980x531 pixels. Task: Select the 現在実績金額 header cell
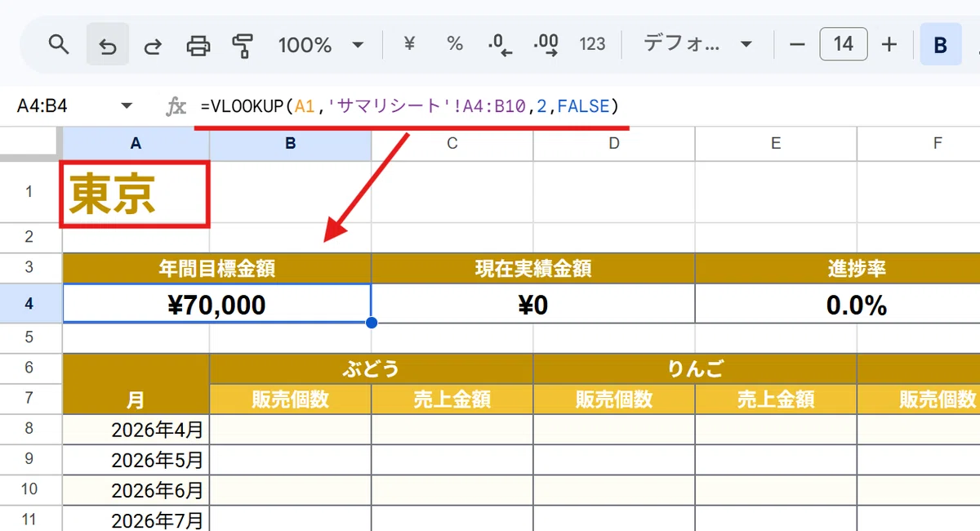pos(532,268)
